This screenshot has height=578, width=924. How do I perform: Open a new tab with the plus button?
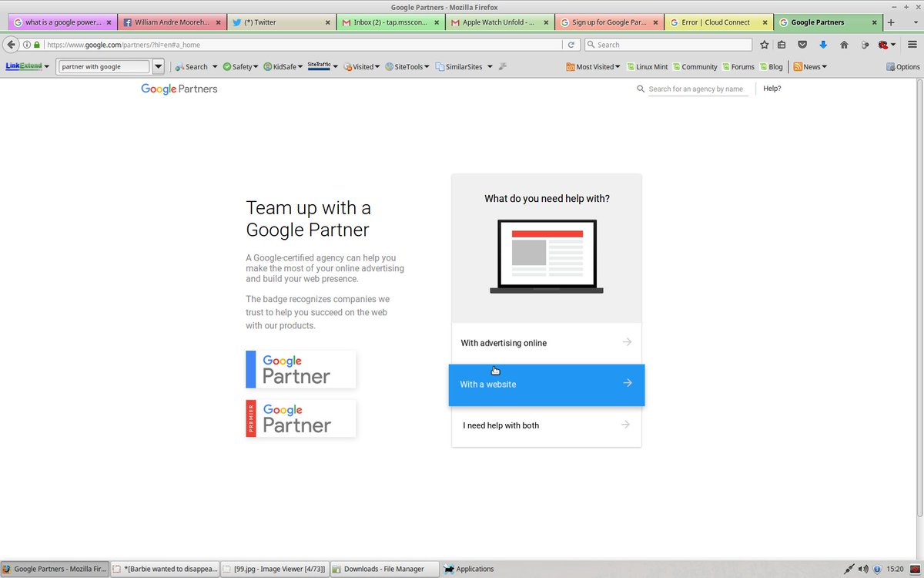click(891, 22)
